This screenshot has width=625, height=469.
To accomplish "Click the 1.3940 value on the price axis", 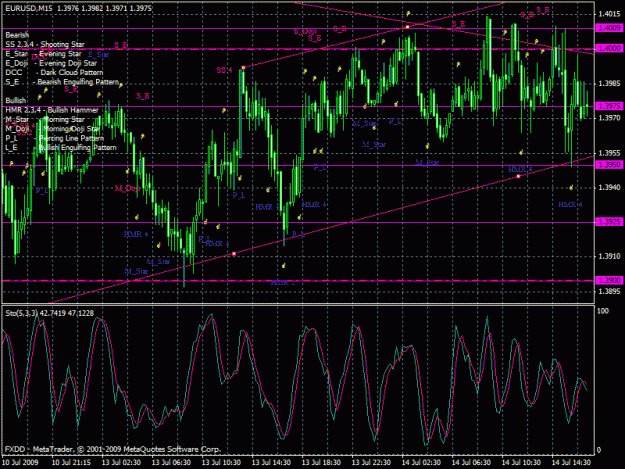I will 609,187.
